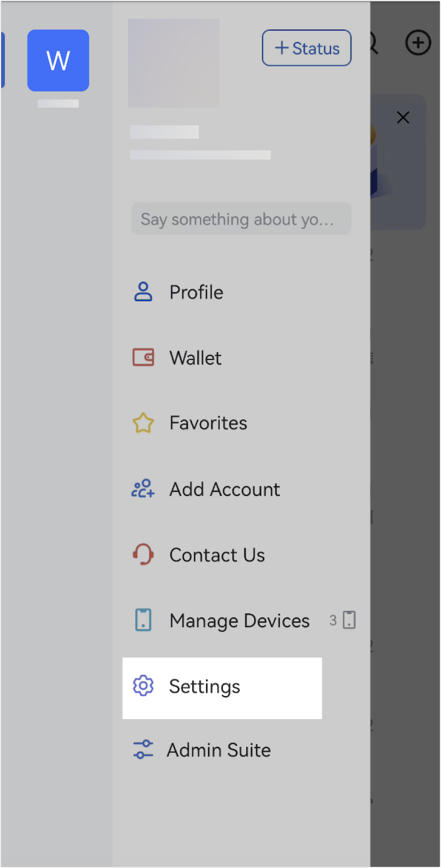Open the Admin Suite entry
The height and width of the screenshot is (868, 441).
click(x=219, y=750)
